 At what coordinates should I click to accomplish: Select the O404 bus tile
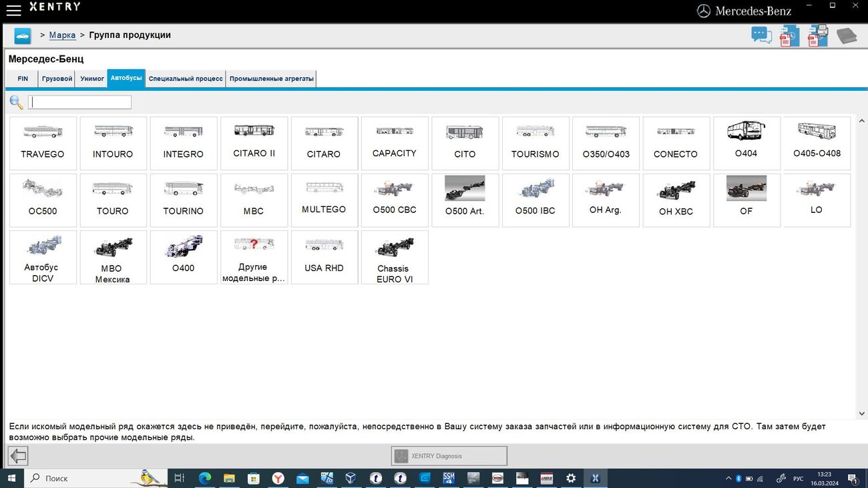coord(746,144)
